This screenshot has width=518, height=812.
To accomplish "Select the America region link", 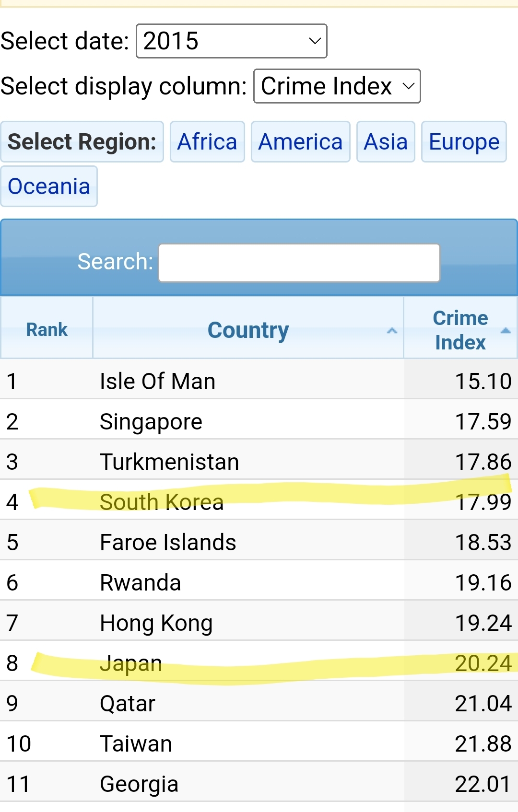I will pyautogui.click(x=301, y=142).
